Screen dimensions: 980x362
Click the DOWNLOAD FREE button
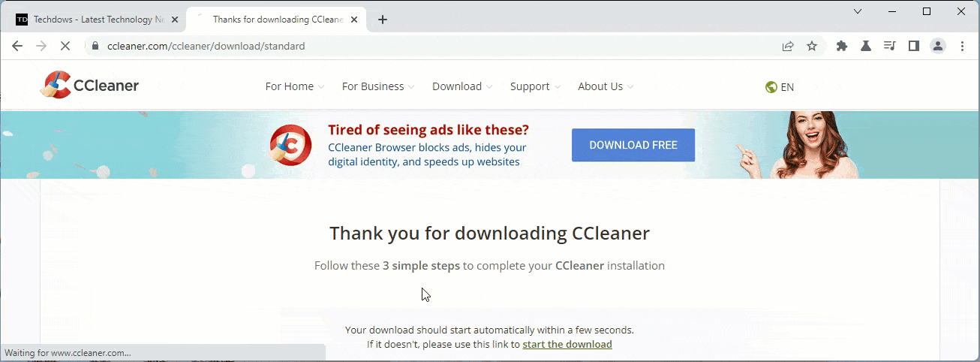click(x=633, y=145)
